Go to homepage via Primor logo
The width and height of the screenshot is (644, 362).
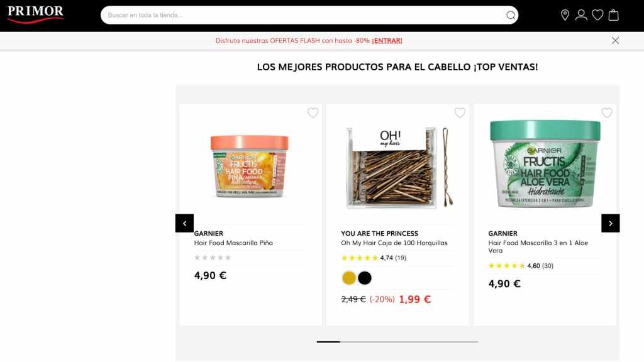pos(36,14)
